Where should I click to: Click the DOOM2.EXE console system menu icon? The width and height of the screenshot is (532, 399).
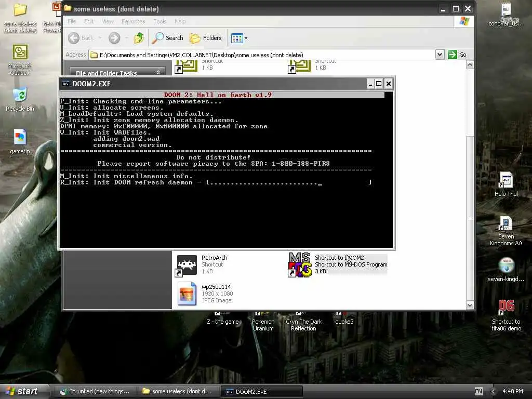[65, 84]
